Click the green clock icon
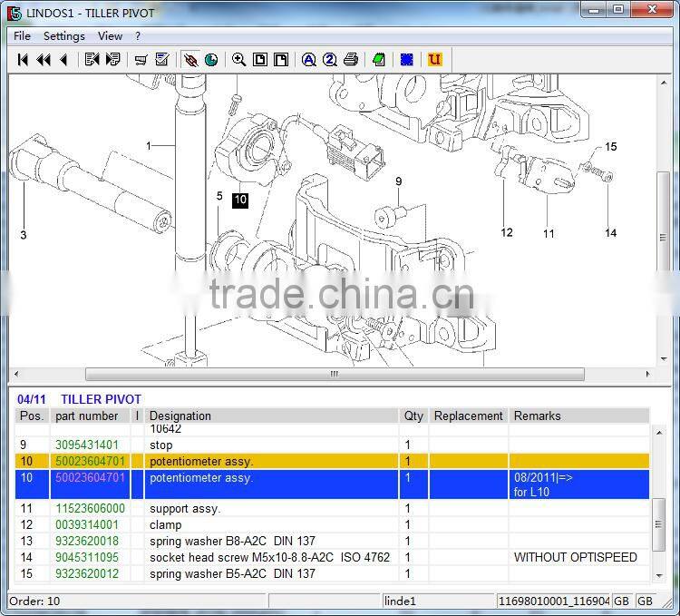Image resolution: width=680 pixels, height=616 pixels. tap(211, 60)
